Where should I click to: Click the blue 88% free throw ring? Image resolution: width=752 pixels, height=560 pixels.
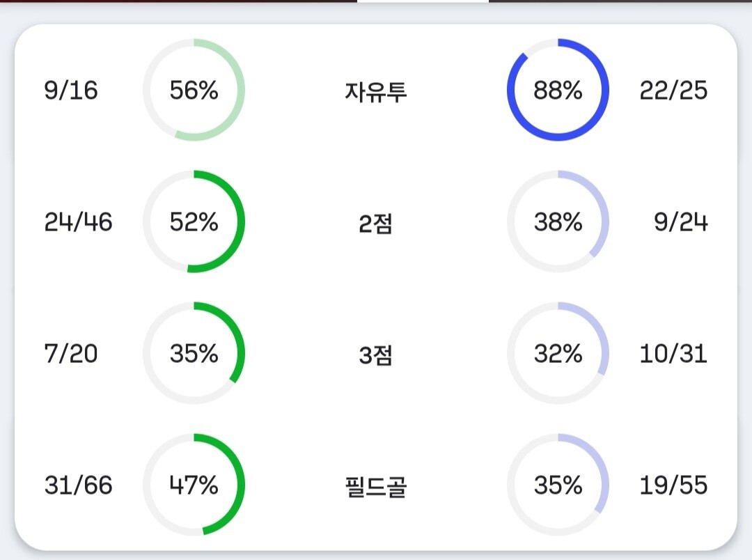point(558,90)
